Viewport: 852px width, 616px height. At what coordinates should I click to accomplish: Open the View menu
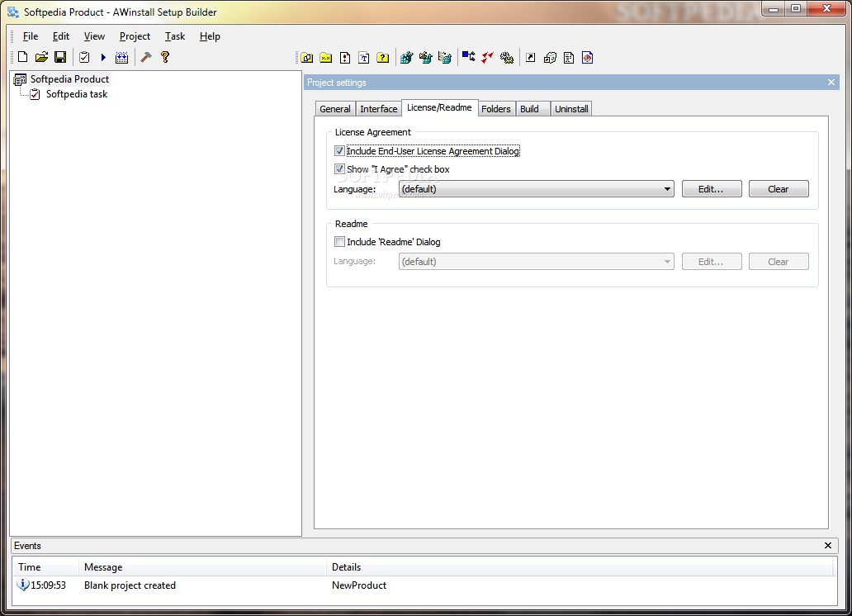[94, 36]
